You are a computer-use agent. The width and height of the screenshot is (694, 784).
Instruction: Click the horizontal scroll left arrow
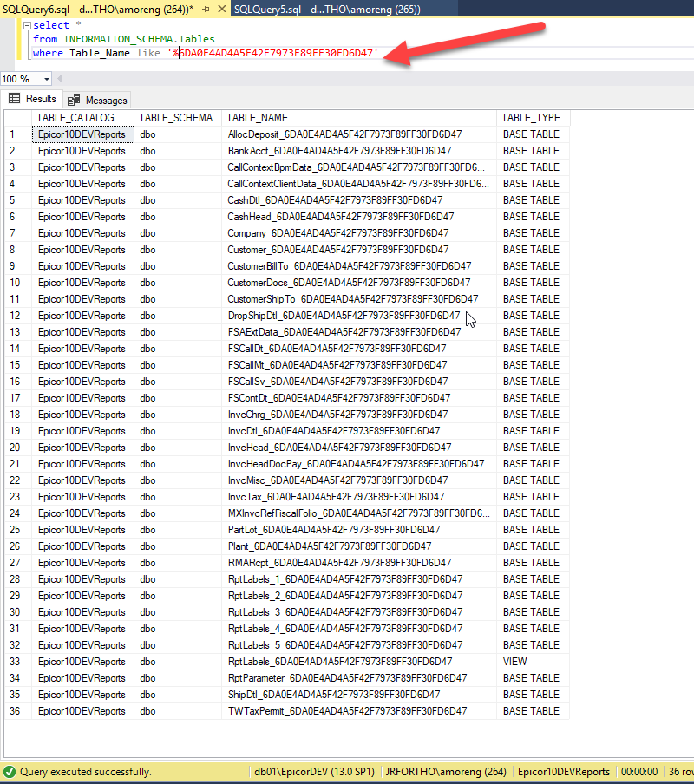click(60, 79)
